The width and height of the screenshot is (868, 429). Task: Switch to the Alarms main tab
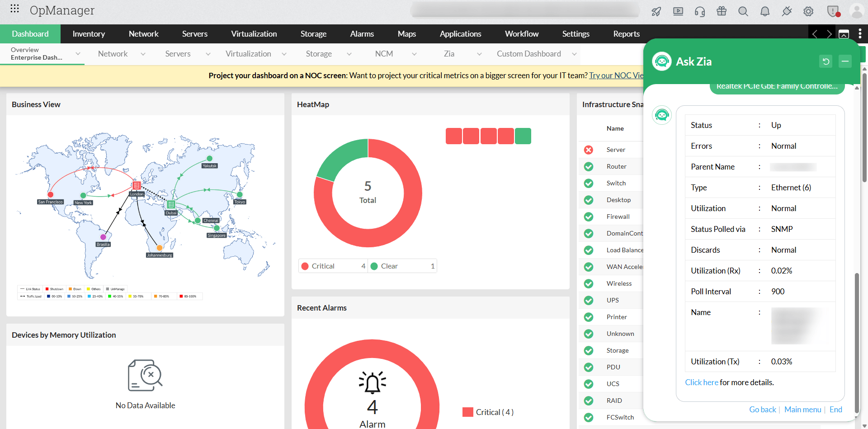click(362, 34)
